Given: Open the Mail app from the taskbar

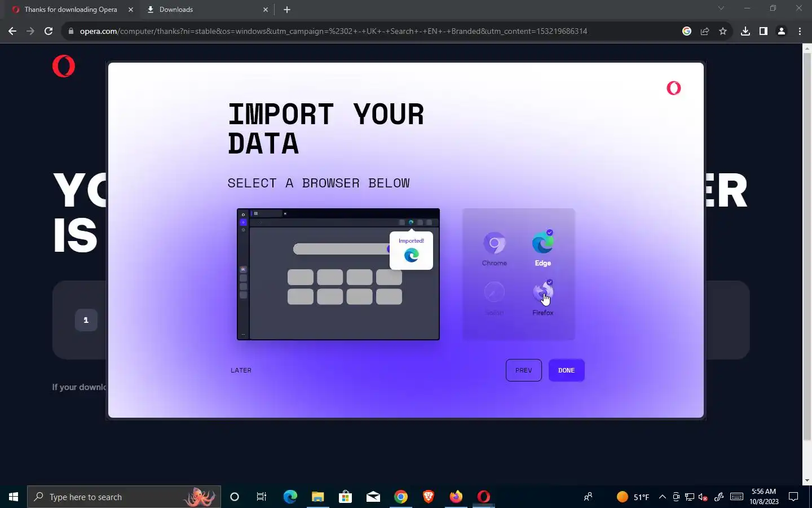Looking at the screenshot, I should 373,497.
